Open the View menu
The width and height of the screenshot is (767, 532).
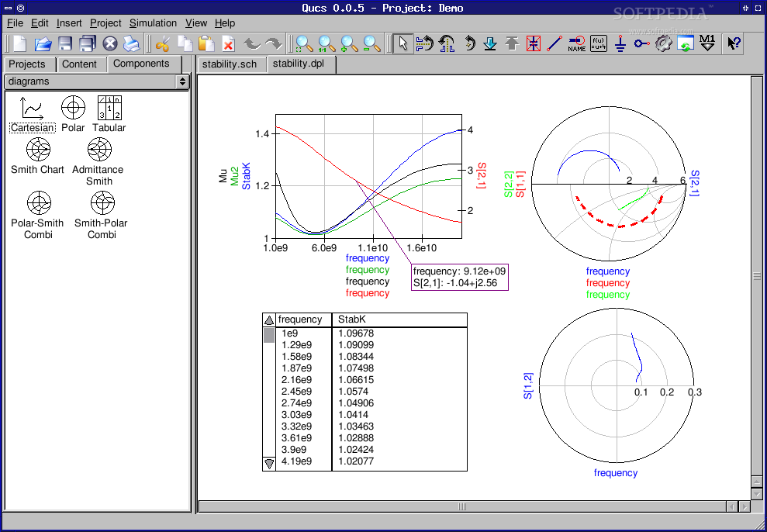[196, 23]
